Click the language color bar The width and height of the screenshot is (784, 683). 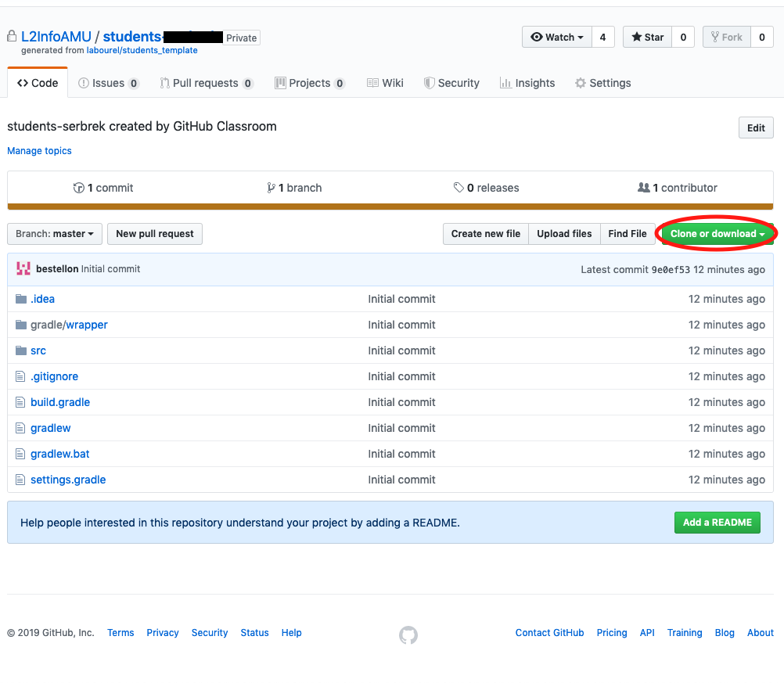390,207
